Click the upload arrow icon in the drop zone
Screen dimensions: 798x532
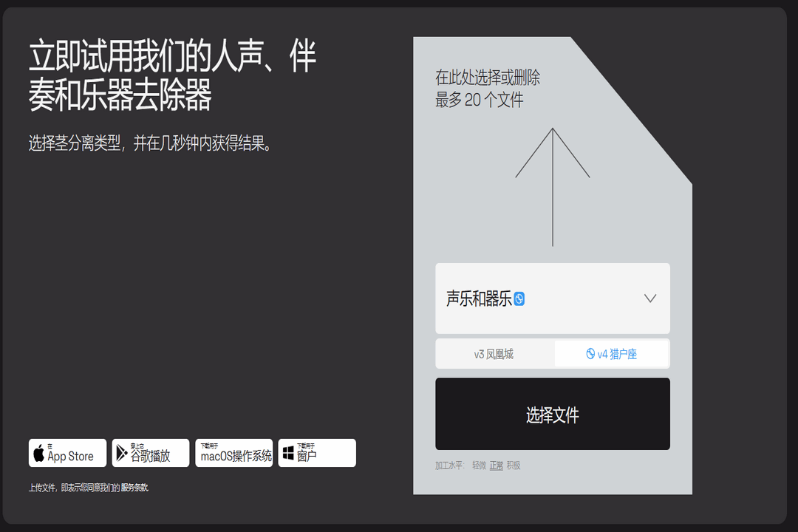click(552, 185)
